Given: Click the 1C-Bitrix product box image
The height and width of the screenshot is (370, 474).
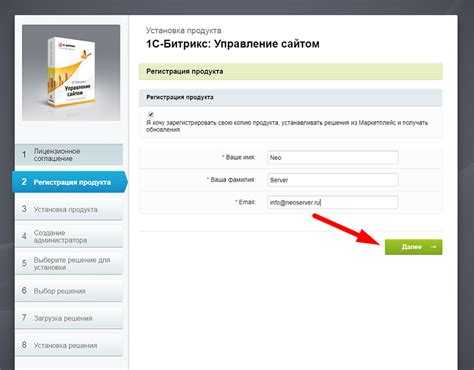Looking at the screenshot, I should click(71, 73).
